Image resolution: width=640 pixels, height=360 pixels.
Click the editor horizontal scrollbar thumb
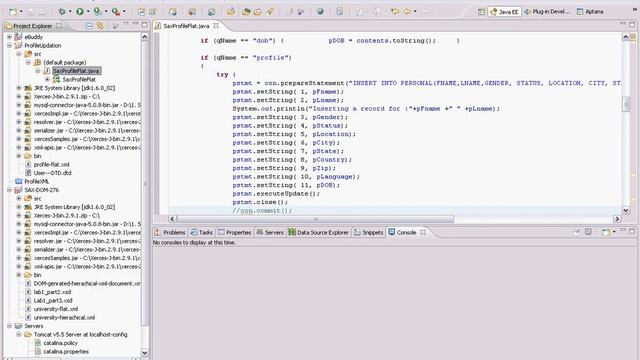(315, 219)
